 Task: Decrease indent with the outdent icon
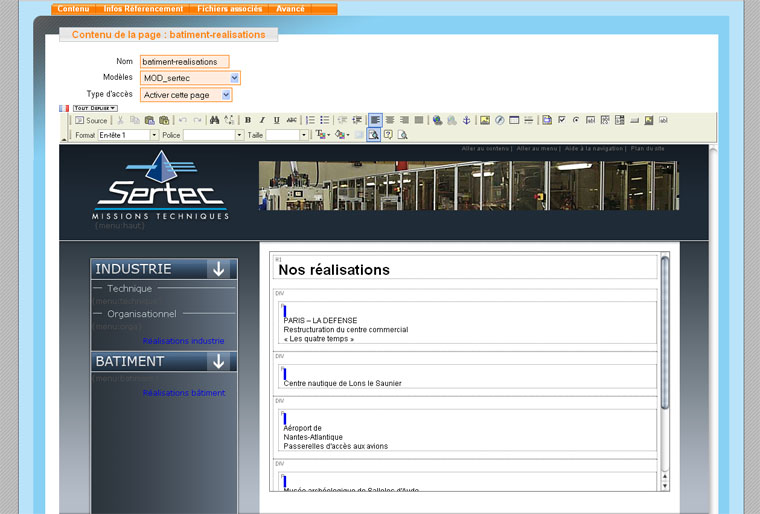342,120
